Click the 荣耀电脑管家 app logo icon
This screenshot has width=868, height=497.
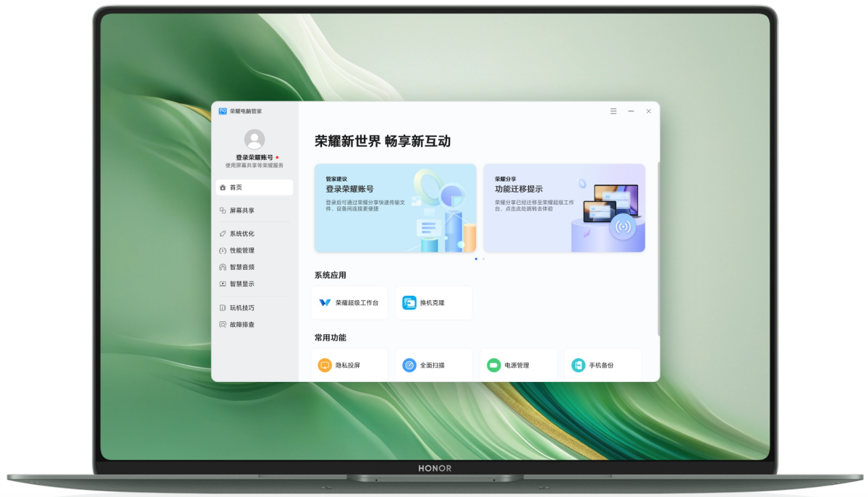pyautogui.click(x=223, y=111)
